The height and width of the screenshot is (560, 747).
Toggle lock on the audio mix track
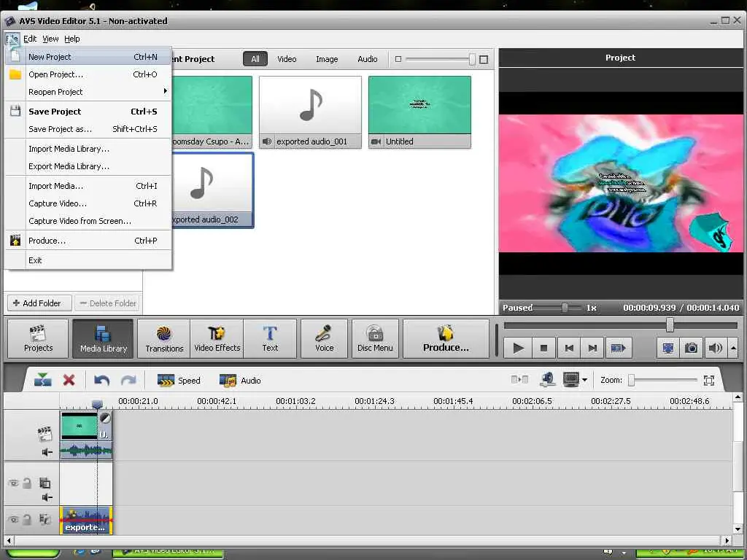coord(27,519)
